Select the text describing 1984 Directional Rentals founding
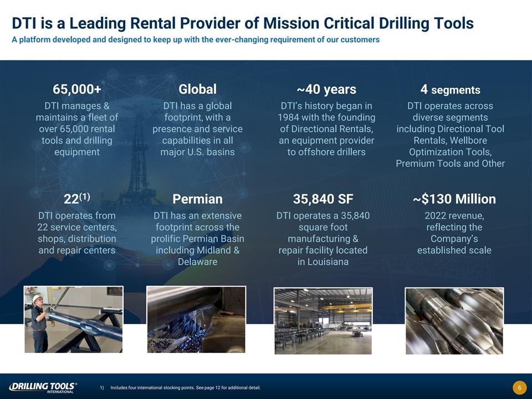532x399 pixels. coord(326,129)
